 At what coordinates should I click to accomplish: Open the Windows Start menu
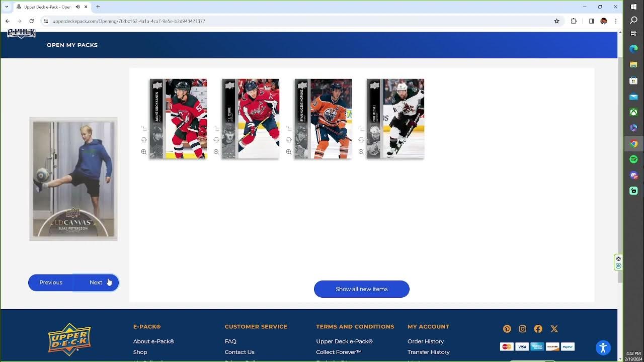click(x=633, y=6)
